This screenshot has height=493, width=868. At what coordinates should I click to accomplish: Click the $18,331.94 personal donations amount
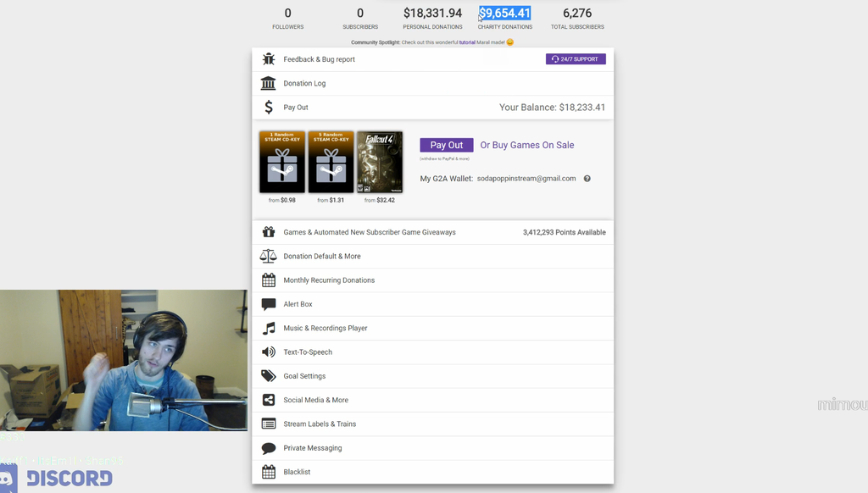pyautogui.click(x=432, y=13)
